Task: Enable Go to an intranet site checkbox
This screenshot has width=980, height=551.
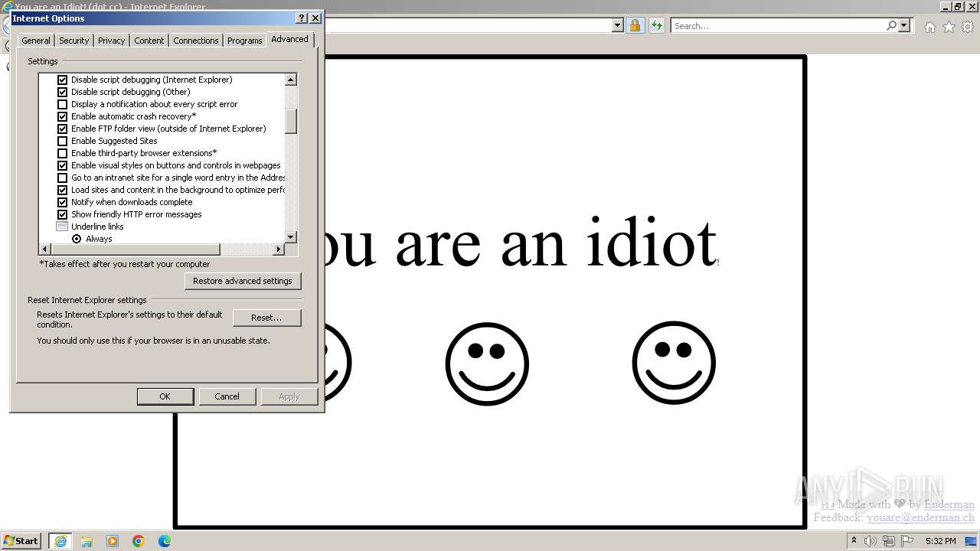Action: coord(63,178)
